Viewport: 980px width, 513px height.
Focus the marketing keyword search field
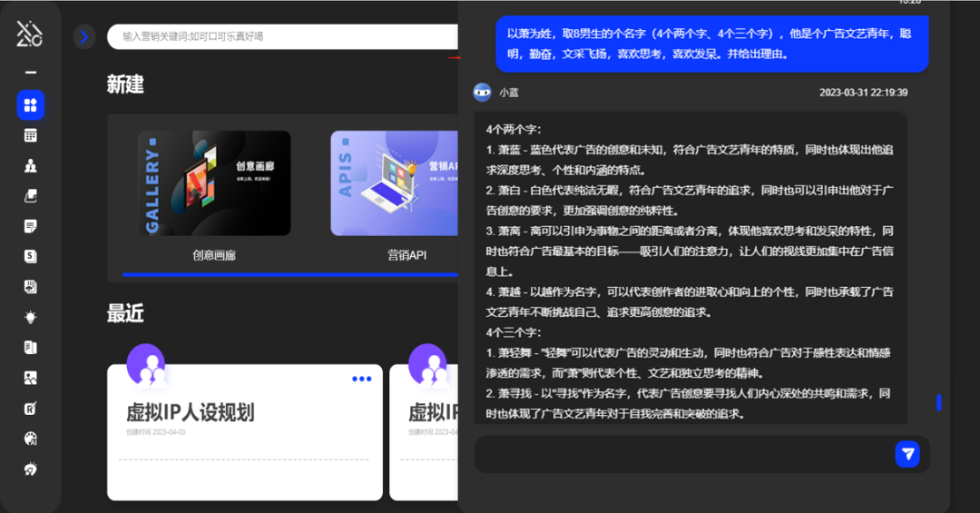tap(282, 37)
